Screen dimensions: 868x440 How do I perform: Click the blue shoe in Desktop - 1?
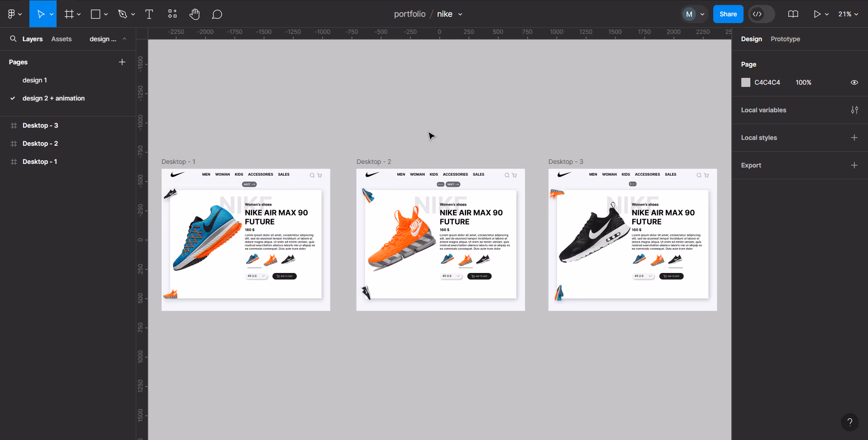(x=207, y=238)
